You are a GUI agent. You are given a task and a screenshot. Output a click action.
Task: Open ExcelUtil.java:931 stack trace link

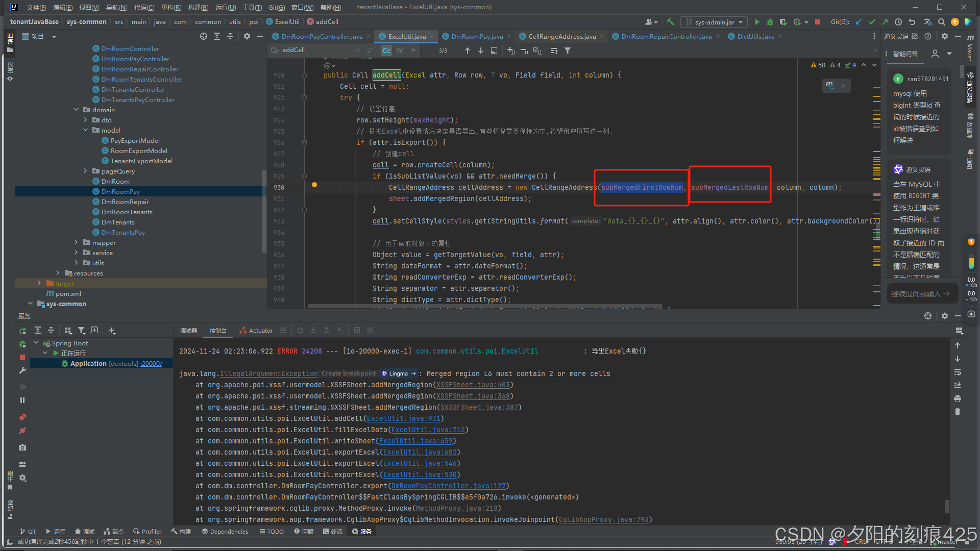[403, 418]
